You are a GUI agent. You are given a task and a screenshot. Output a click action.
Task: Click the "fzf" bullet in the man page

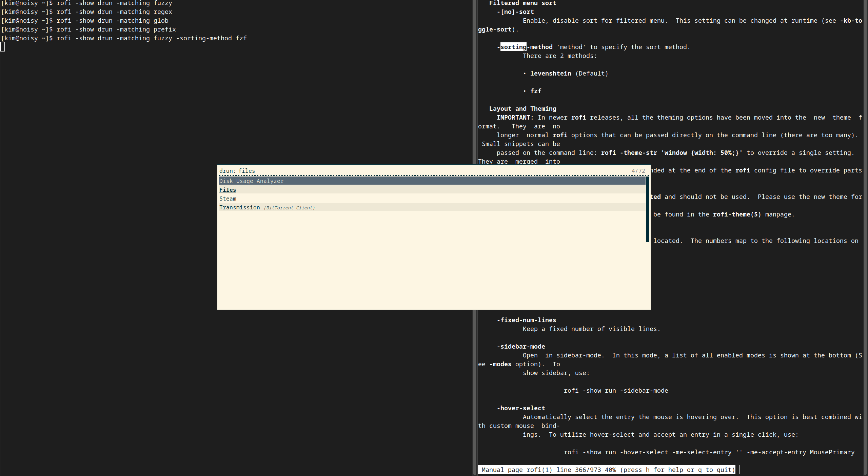pos(536,91)
